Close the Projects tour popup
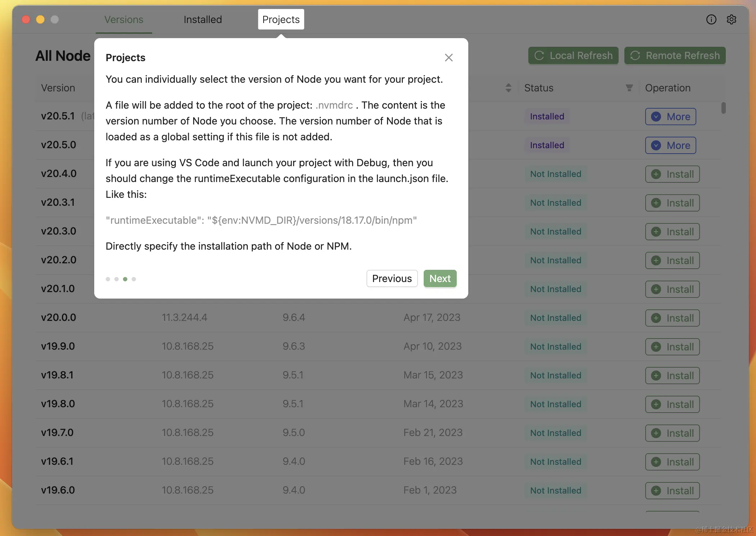The height and width of the screenshot is (536, 756). (448, 58)
